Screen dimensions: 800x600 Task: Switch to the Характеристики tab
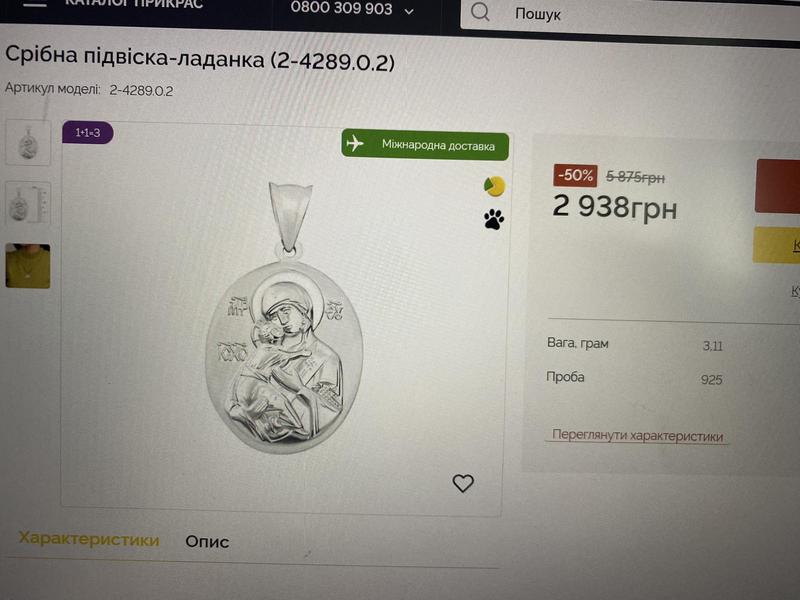(89, 540)
